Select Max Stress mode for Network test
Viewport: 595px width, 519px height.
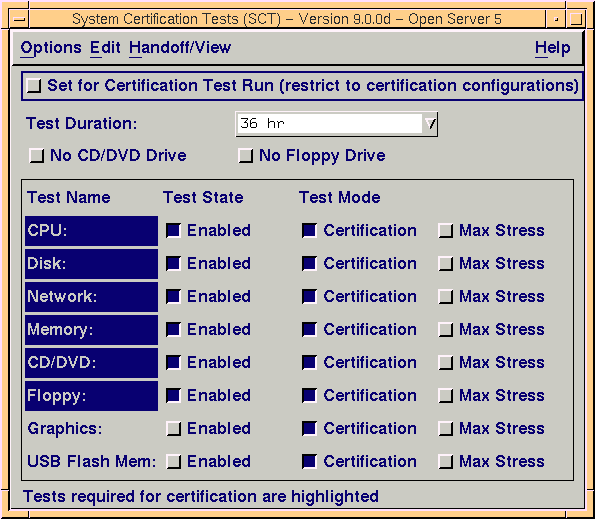pos(445,297)
